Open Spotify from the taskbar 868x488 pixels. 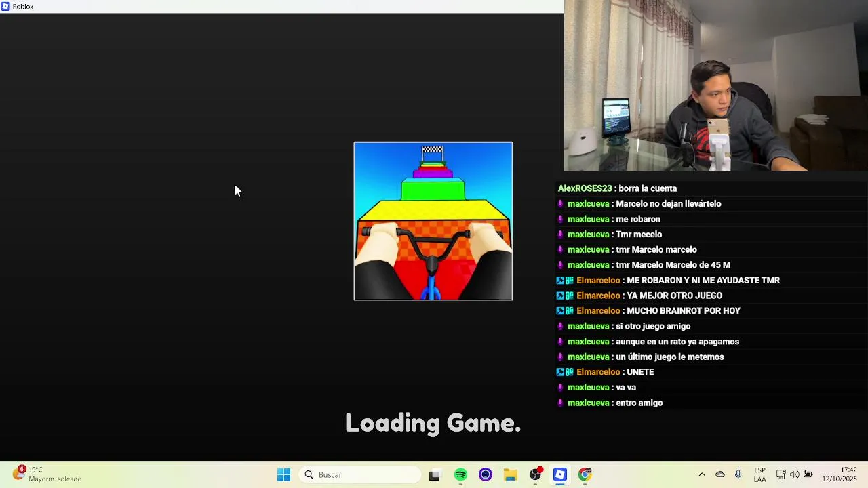tap(460, 474)
